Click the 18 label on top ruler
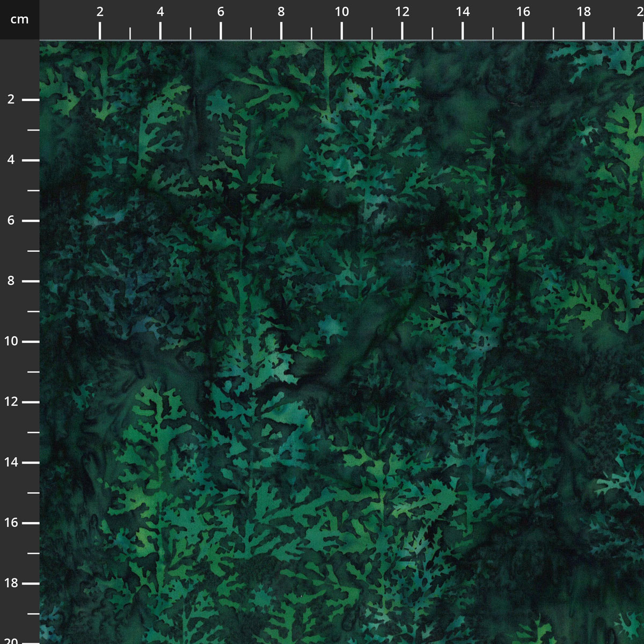 coord(584,12)
